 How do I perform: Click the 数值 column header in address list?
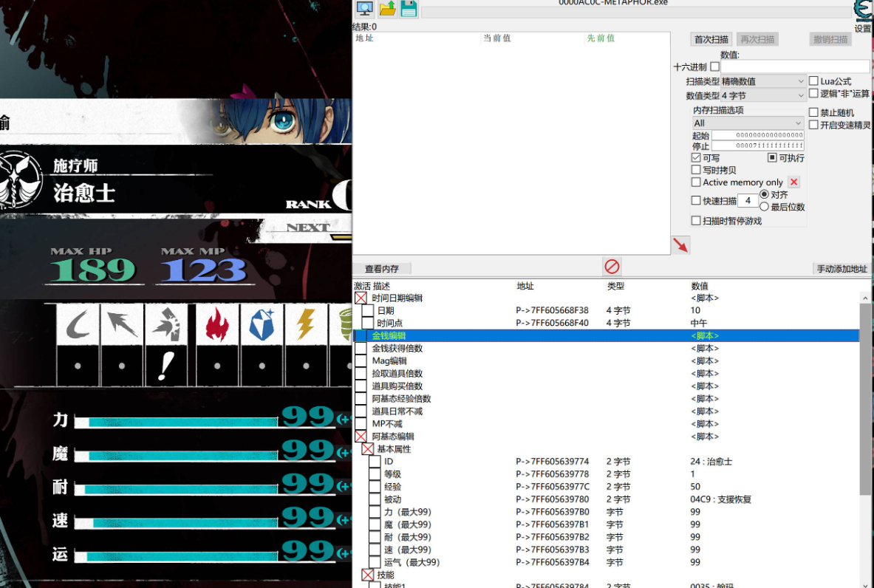pos(700,286)
